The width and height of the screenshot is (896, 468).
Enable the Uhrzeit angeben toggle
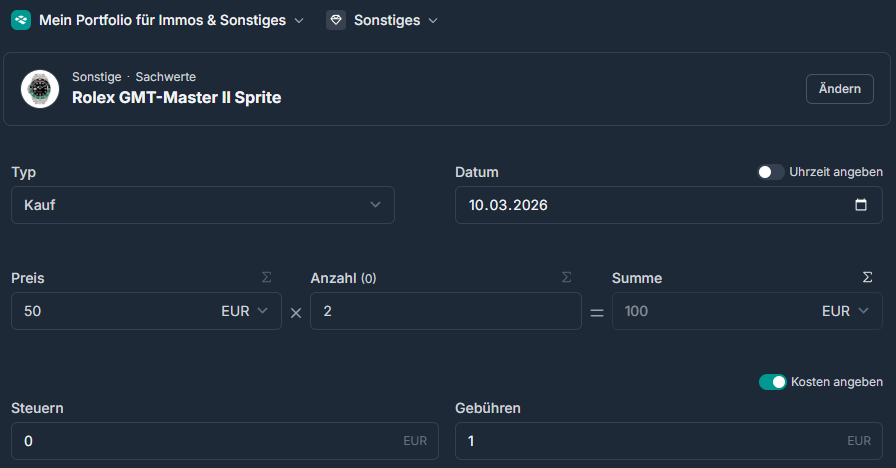point(770,172)
